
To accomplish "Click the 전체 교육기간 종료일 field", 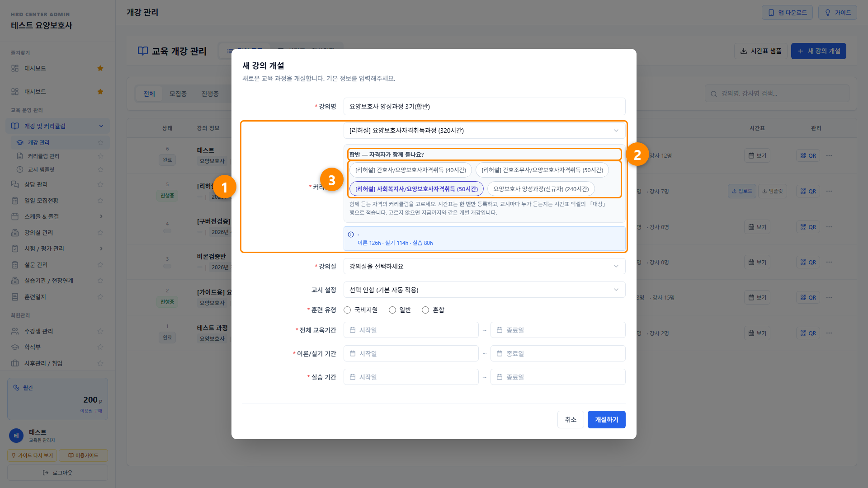I will tap(558, 330).
